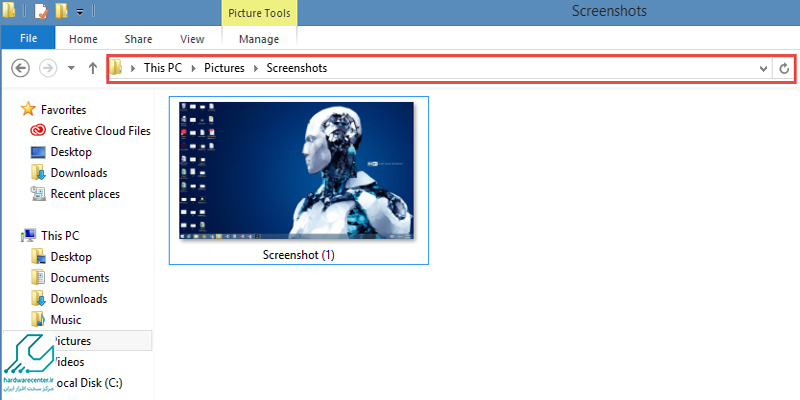This screenshot has height=400, width=800.
Task: Open the Screenshot (1) thumbnail
Action: click(296, 171)
